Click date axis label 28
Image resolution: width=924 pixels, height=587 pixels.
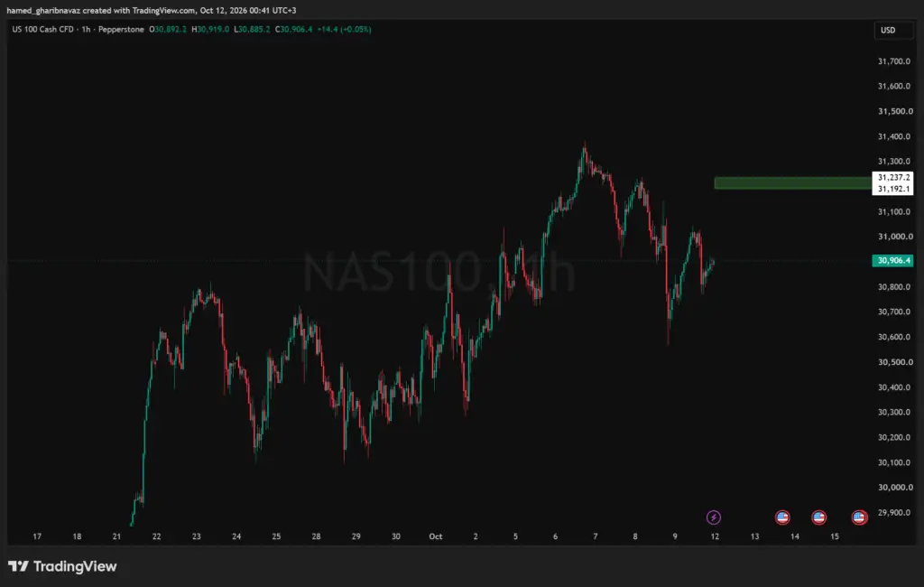316,536
